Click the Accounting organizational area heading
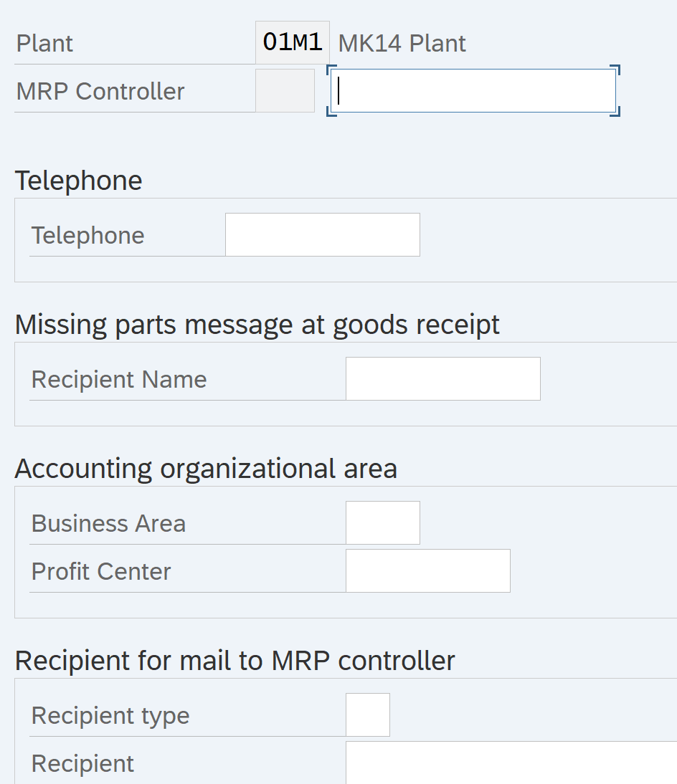The width and height of the screenshot is (677, 784). point(206,469)
